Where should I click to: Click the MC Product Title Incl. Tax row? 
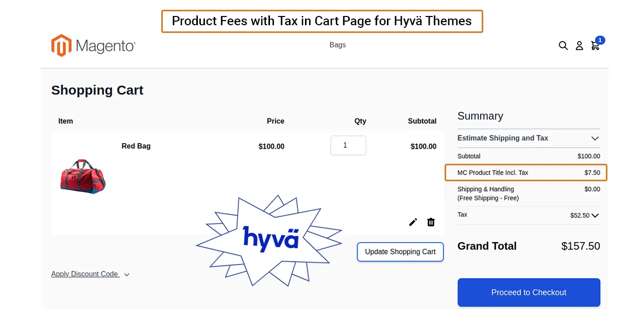[526, 173]
